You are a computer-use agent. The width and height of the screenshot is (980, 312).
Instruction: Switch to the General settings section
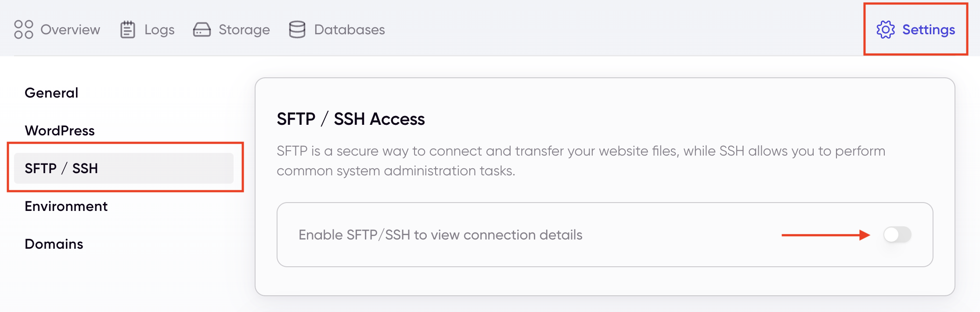[51, 92]
